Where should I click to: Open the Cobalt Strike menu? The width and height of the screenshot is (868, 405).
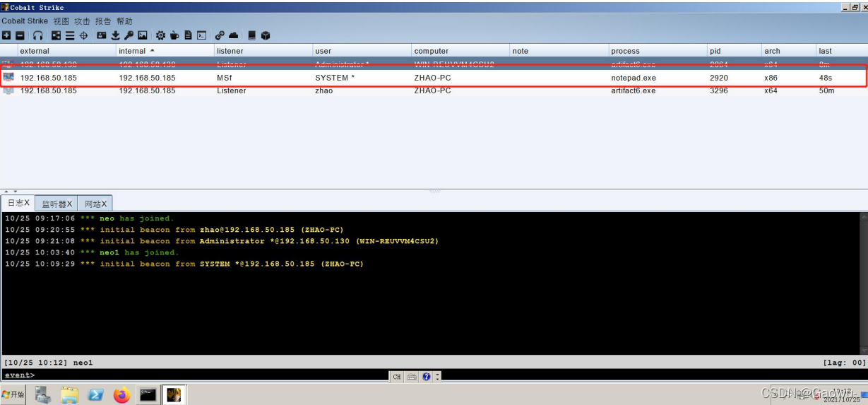(x=24, y=21)
